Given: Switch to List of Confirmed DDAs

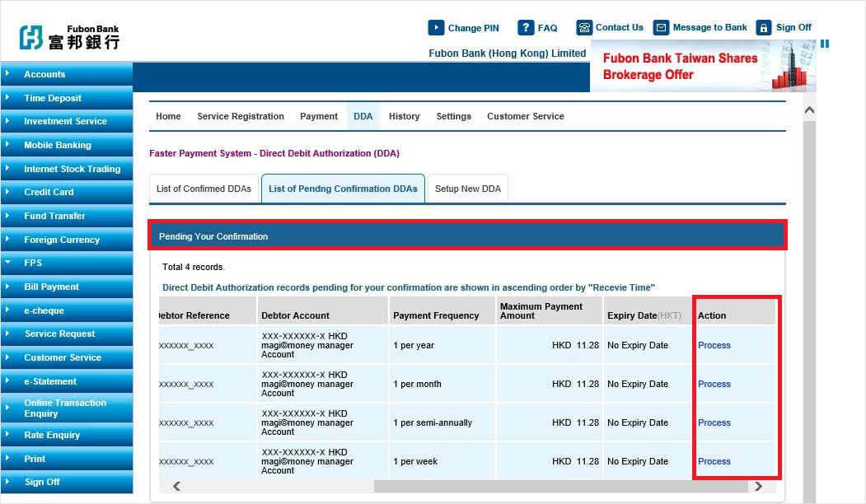Looking at the screenshot, I should [x=204, y=189].
